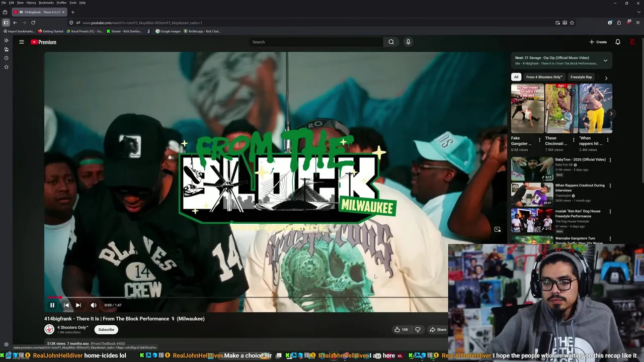Open the browser account profile icon
The width and height of the screenshot is (644, 362).
(x=610, y=23)
